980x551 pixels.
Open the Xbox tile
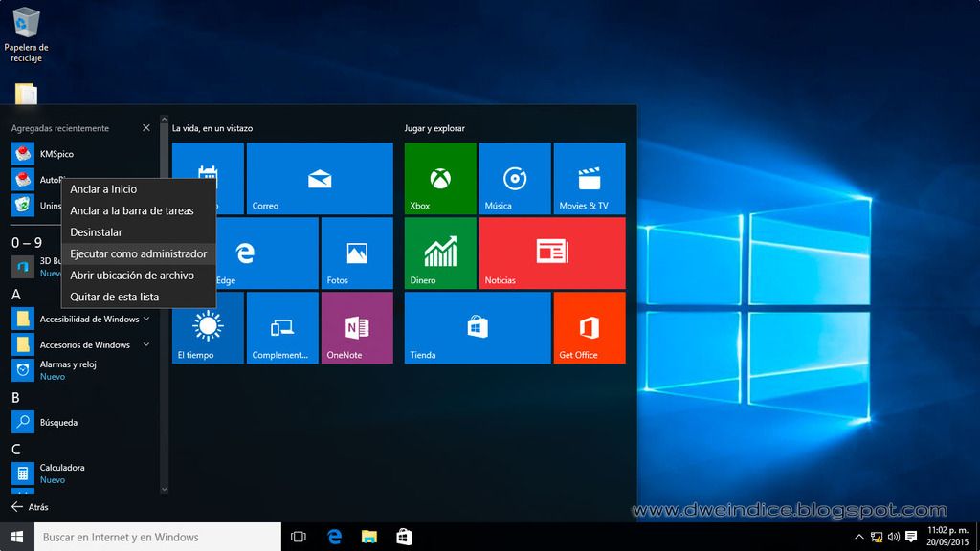coord(439,178)
